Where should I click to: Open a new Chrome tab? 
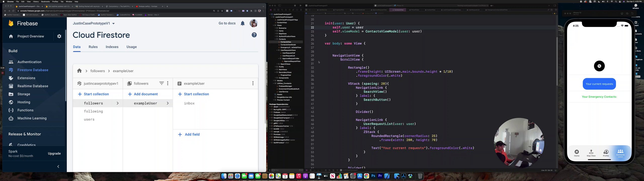coord(167,6)
